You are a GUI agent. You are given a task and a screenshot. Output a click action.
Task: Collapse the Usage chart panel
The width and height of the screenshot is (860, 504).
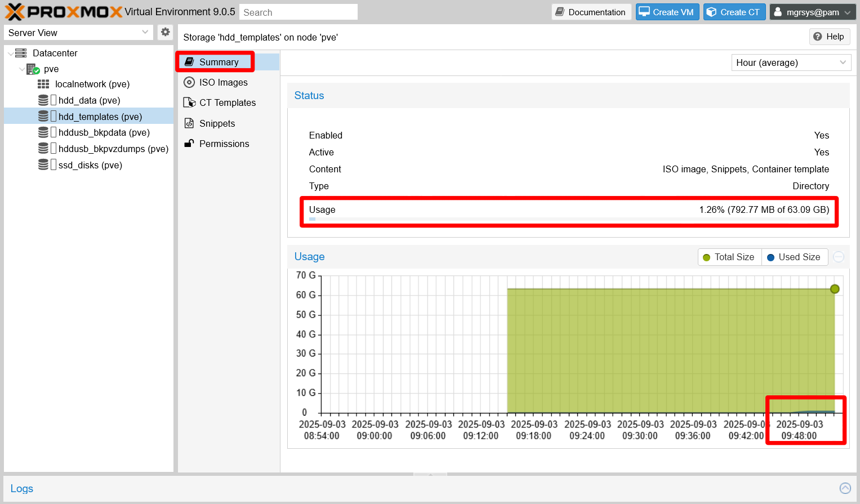(839, 256)
